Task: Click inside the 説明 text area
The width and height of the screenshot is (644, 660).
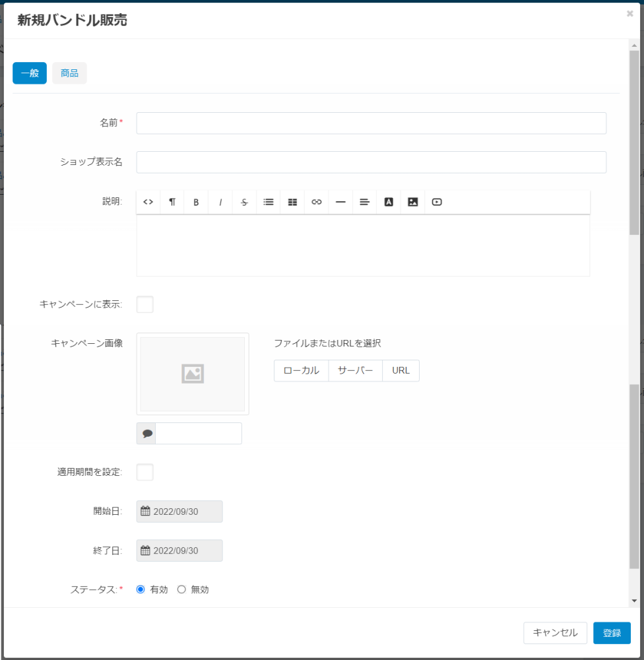Action: tap(364, 246)
